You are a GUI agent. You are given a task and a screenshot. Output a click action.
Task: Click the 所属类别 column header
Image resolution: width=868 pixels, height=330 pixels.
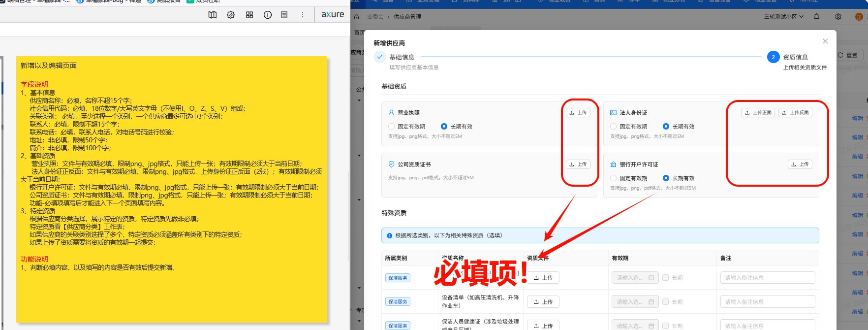[x=396, y=258]
